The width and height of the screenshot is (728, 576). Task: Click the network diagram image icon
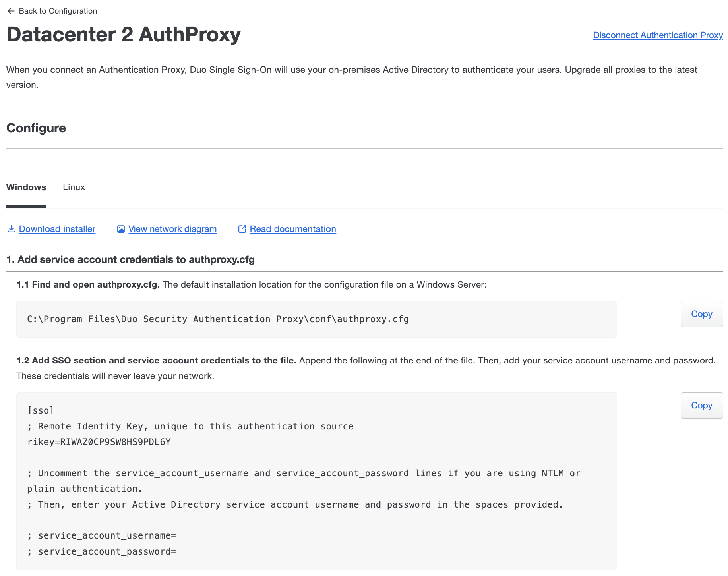(121, 229)
